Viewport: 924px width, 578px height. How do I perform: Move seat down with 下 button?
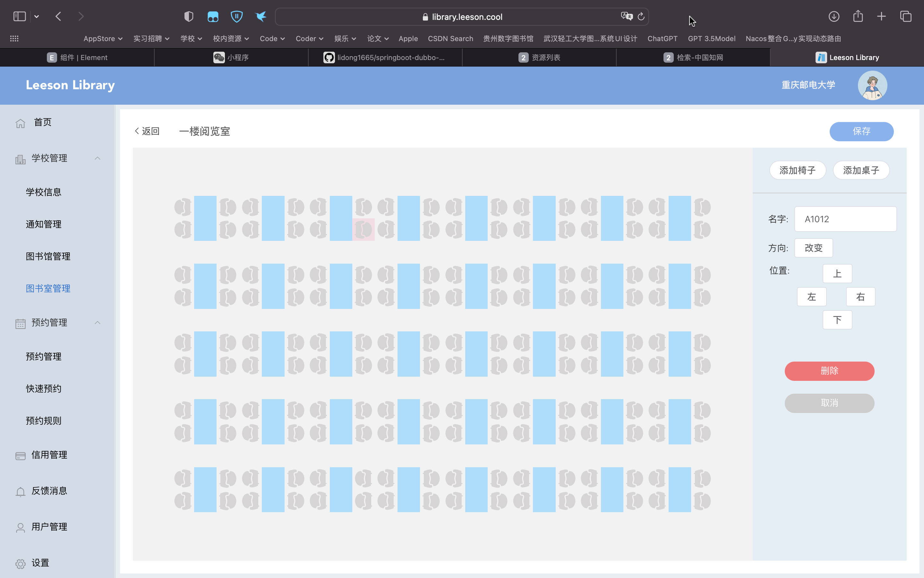[837, 320]
